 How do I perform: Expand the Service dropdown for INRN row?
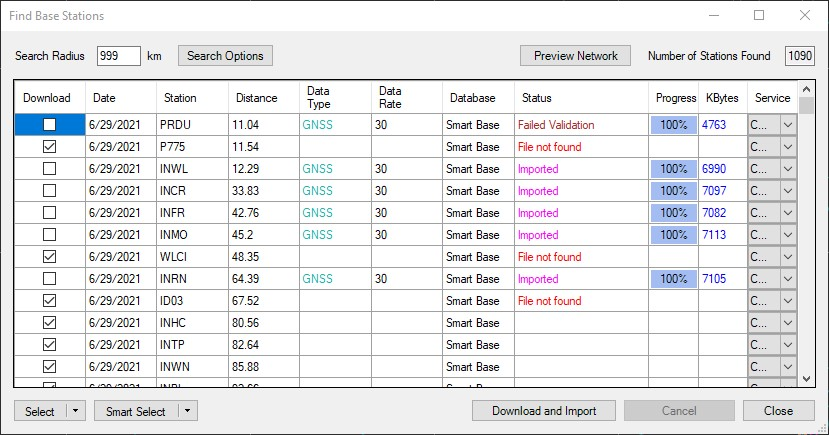point(786,279)
